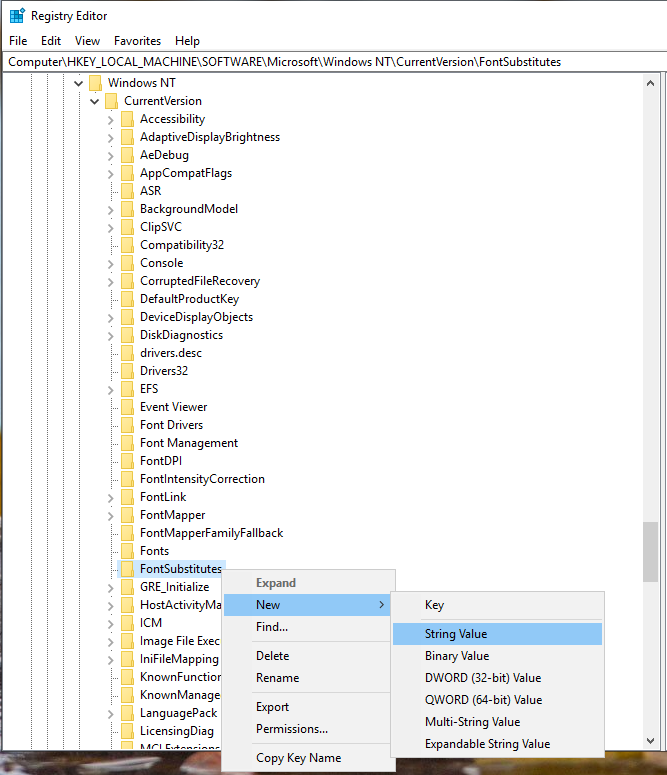667x775 pixels.
Task: Open the Favorites menu
Action: coord(137,41)
